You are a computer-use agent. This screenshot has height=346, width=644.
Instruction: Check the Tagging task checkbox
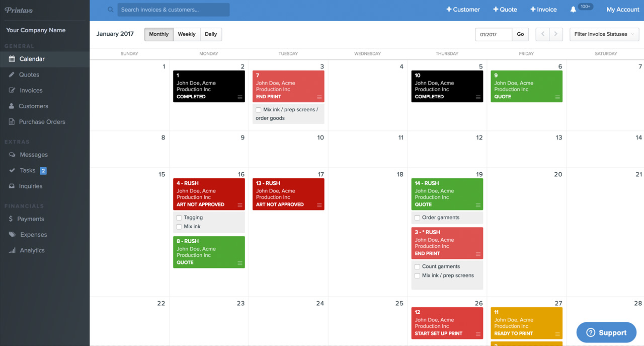[179, 218]
